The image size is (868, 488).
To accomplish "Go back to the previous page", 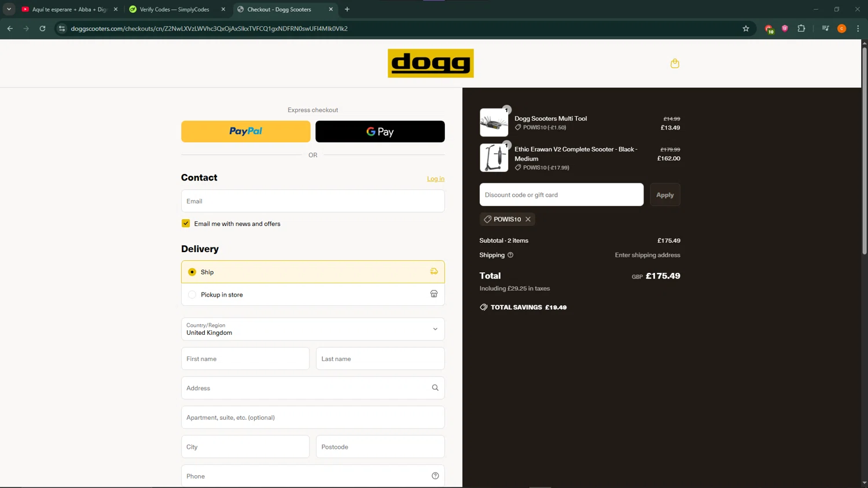I will pos(10,28).
